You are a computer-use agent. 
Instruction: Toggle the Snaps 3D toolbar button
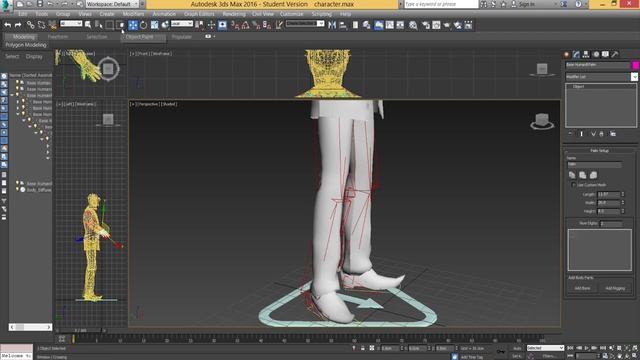[x=235, y=25]
